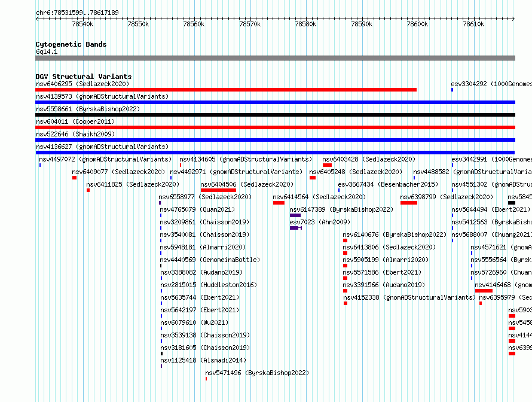This screenshot has height=402, width=532.
Task: Open nsv3181605 (Chaisson2019) label
Action: pyautogui.click(x=205, y=348)
